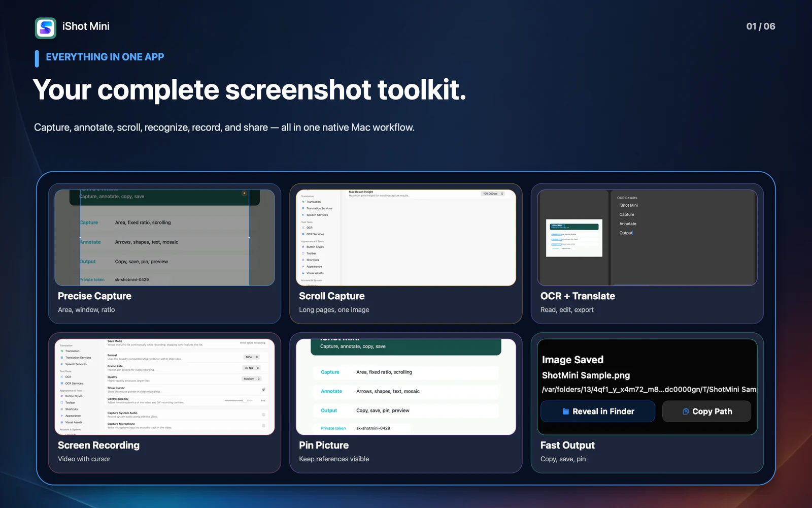Click Translation Services icon in Scroll Capture sidebar
Viewport: 812px width, 508px height.
[303, 208]
